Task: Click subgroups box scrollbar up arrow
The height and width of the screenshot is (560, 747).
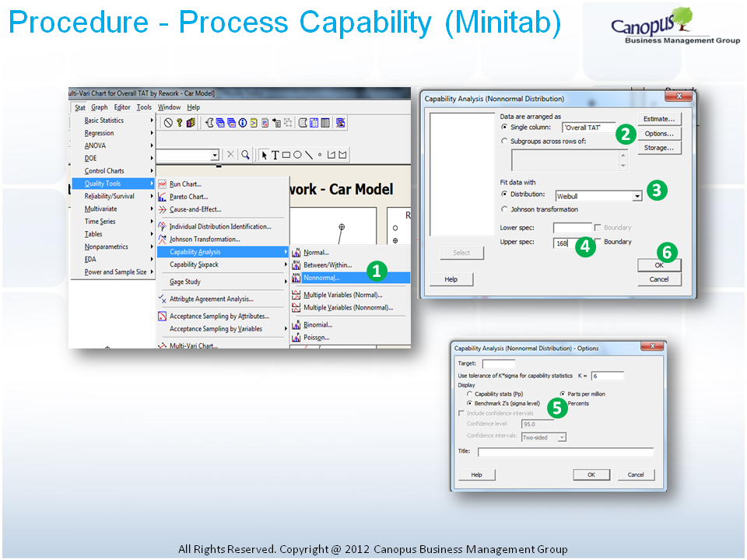Action: pos(623,156)
